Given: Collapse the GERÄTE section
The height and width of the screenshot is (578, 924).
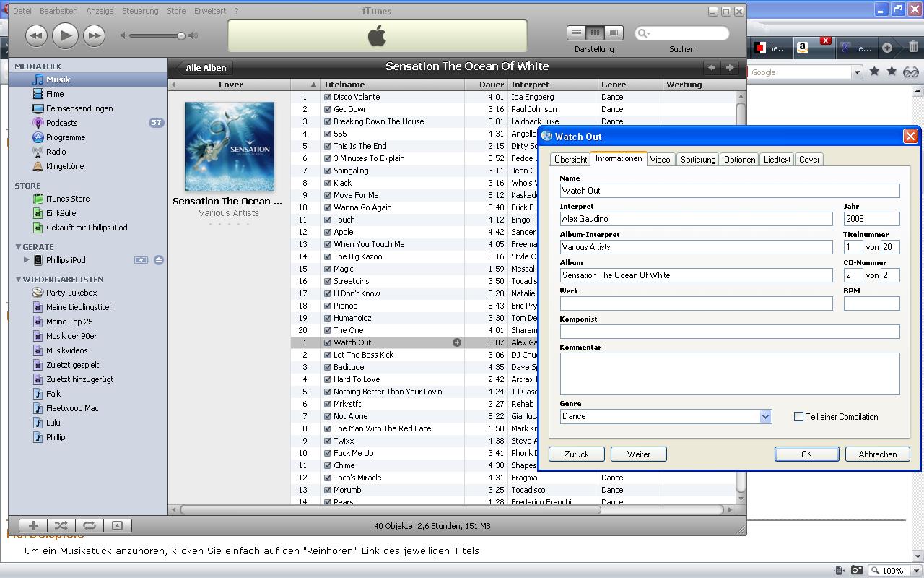Looking at the screenshot, I should click(18, 246).
